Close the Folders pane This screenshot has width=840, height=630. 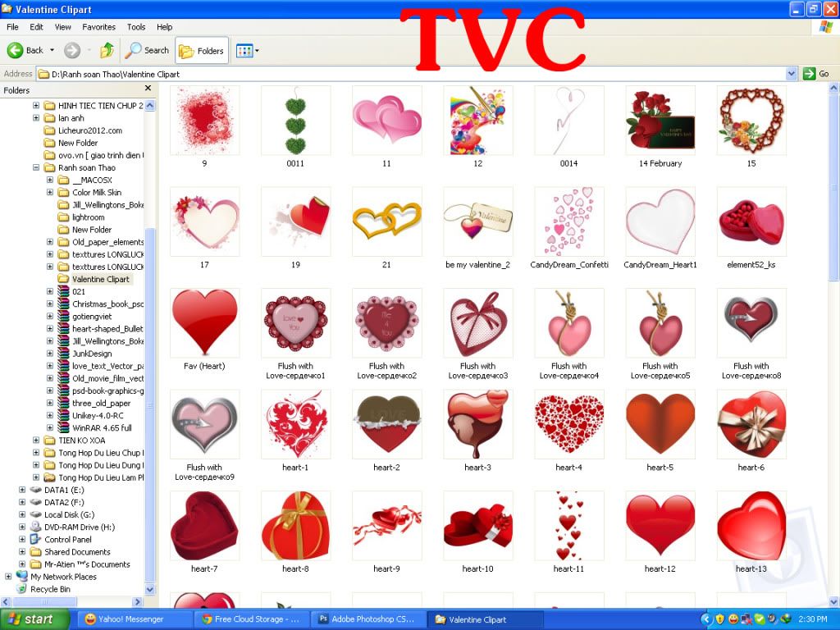pos(148,89)
